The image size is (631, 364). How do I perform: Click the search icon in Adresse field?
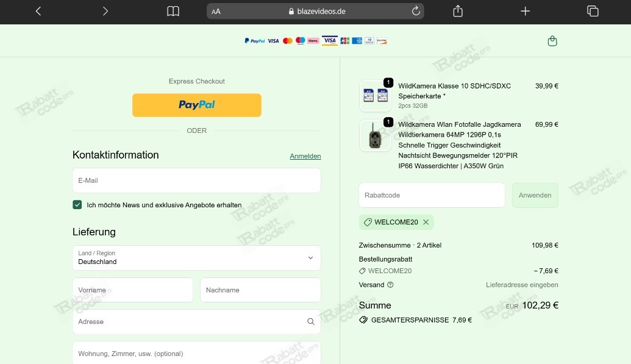point(310,321)
